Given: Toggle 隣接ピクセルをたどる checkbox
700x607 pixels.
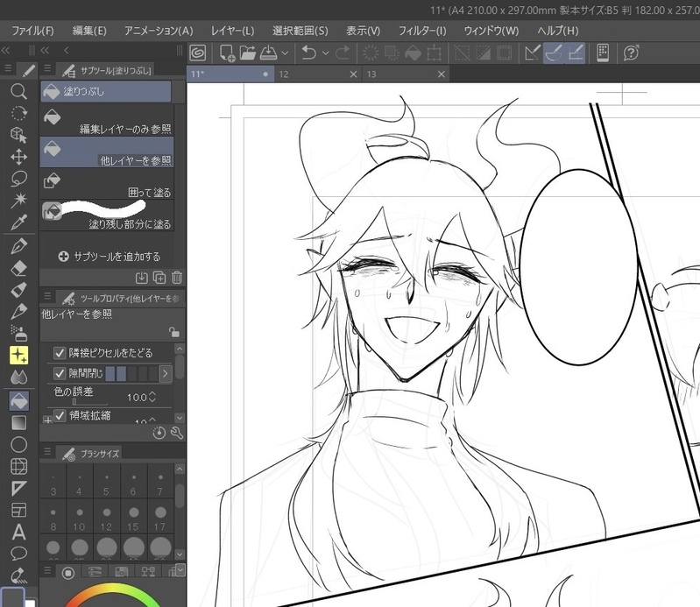Looking at the screenshot, I should [60, 353].
